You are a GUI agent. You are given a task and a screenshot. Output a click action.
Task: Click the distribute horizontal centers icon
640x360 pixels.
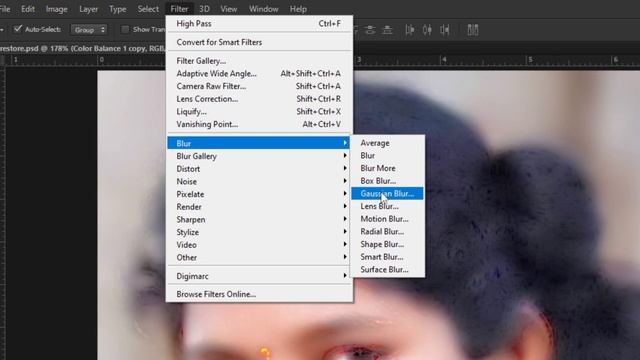click(427, 30)
